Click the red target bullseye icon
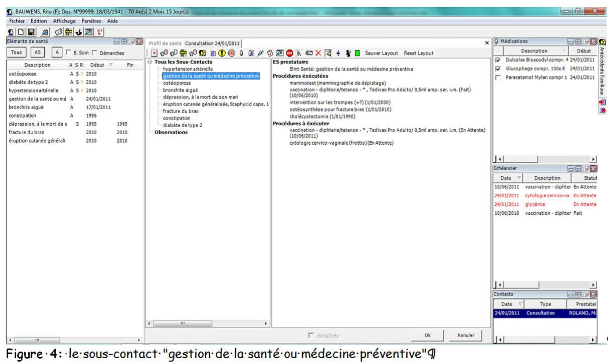The height and width of the screenshot is (364, 608). pos(231,53)
